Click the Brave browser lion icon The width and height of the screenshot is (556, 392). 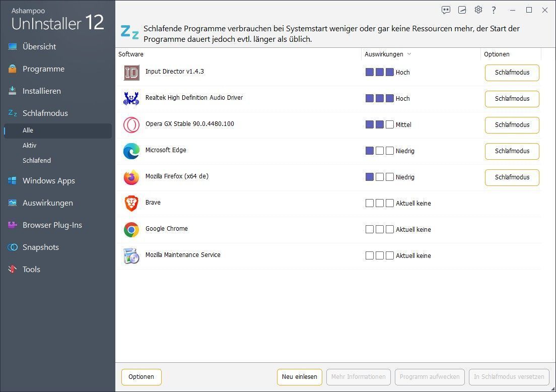click(131, 204)
